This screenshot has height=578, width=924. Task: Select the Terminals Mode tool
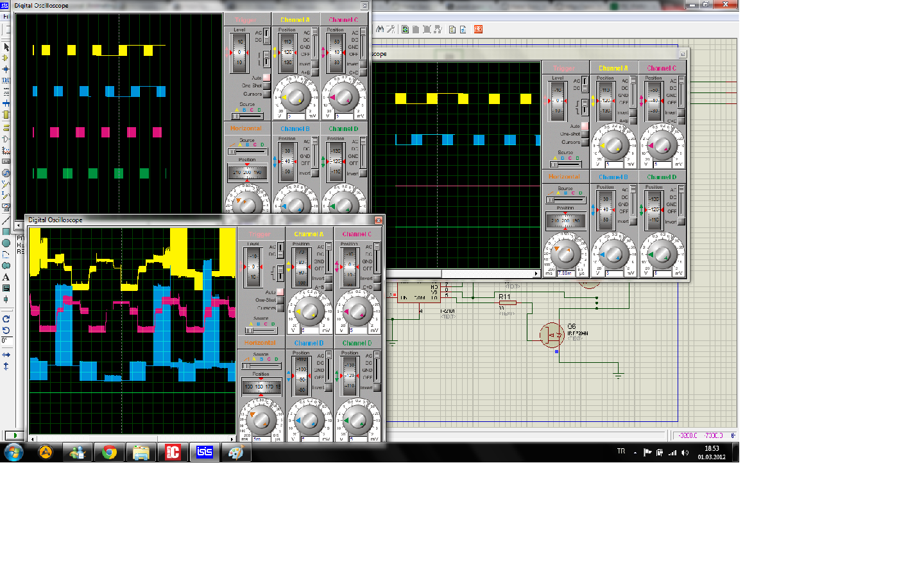coord(6,128)
